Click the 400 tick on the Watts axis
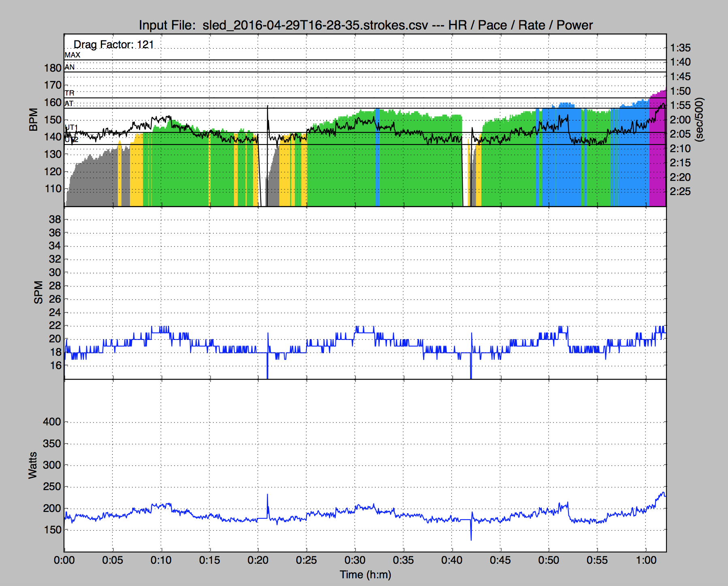The height and width of the screenshot is (586, 728). coord(52,422)
